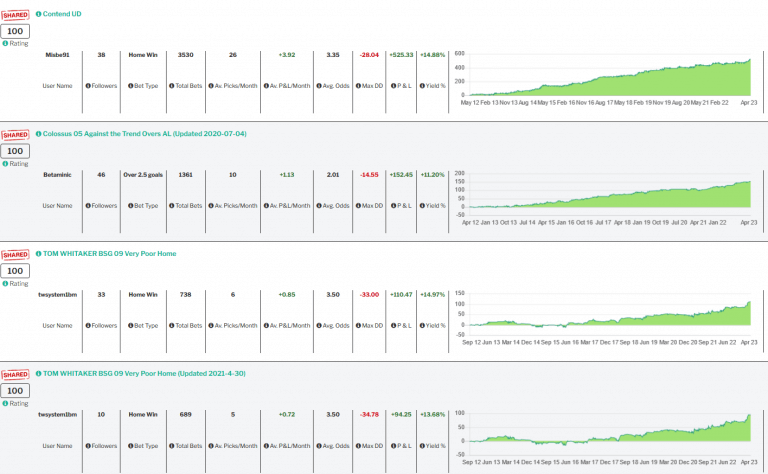The height and width of the screenshot is (474, 768).
Task: Click Av. Picks/Month info icon in Misbe91 row
Action: pos(211,86)
